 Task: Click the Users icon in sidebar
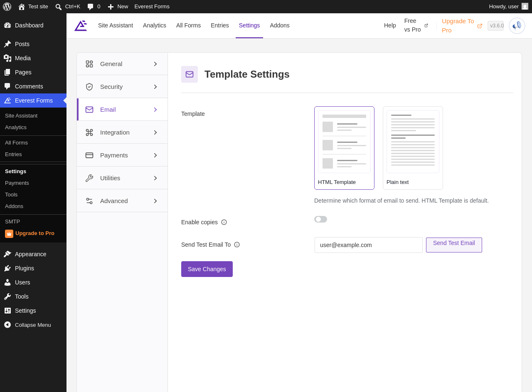pos(7,282)
